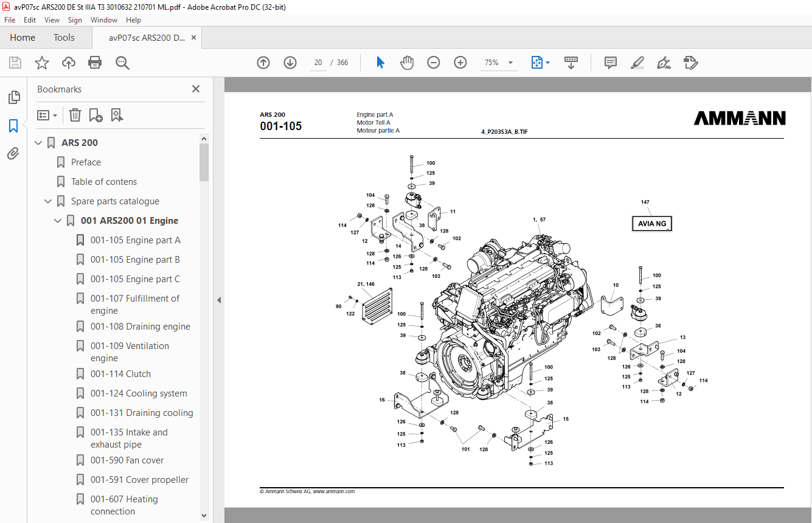
Task: Open the Window menu
Action: pyautogui.click(x=104, y=20)
